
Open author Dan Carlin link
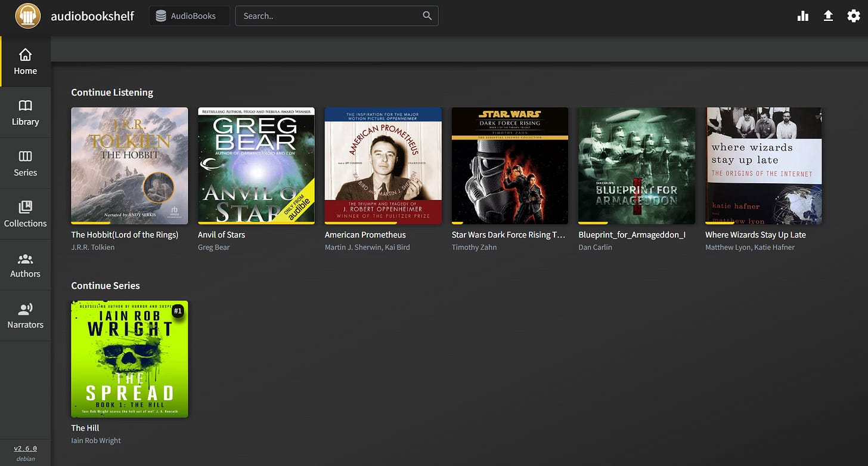pyautogui.click(x=596, y=247)
